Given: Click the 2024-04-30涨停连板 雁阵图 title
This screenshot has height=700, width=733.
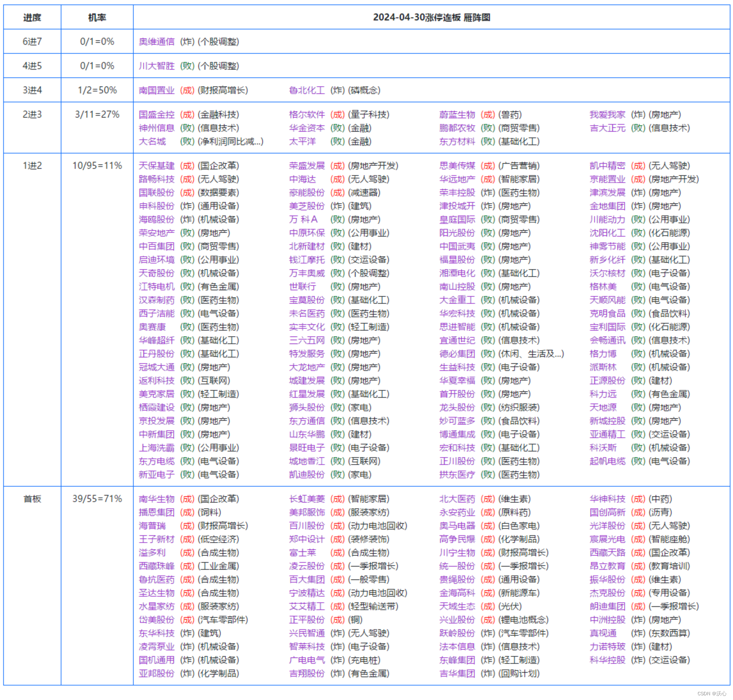Looking at the screenshot, I should (432, 17).
